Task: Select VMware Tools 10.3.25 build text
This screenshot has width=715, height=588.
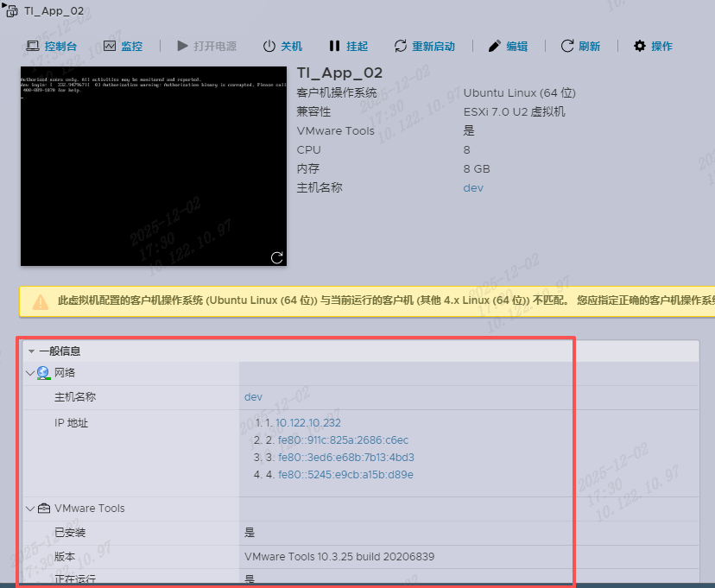Action: pos(339,557)
